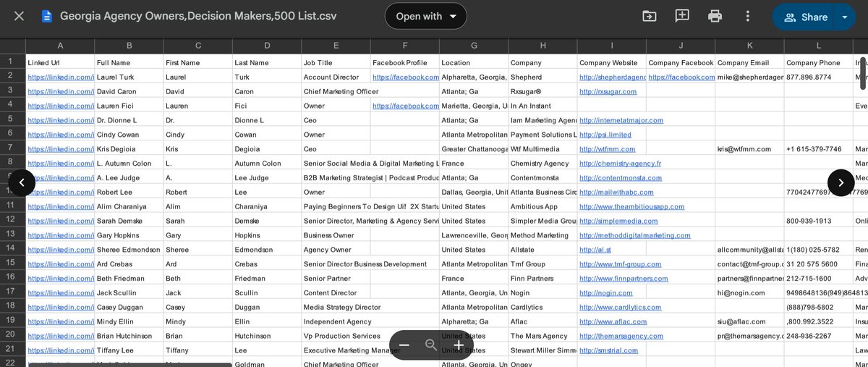Select row 7 header
This screenshot has height=367, width=868.
(x=11, y=148)
